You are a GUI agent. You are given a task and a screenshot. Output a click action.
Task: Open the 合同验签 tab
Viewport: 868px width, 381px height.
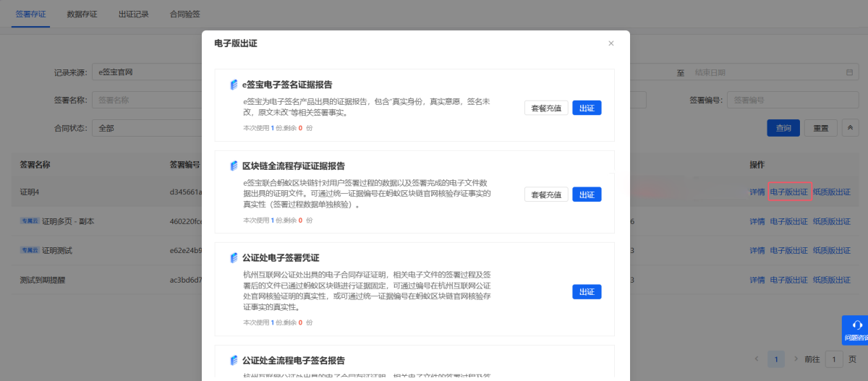[x=184, y=14]
